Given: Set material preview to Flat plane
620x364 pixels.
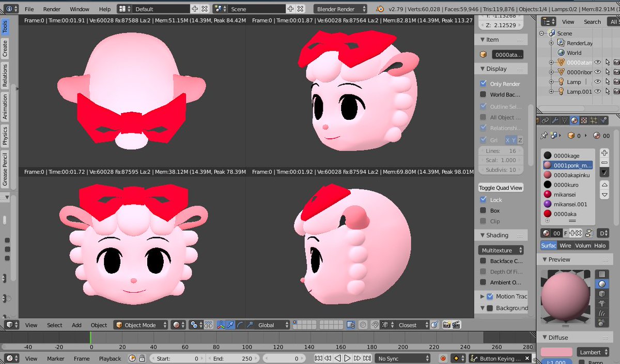Looking at the screenshot, I should 602,274.
